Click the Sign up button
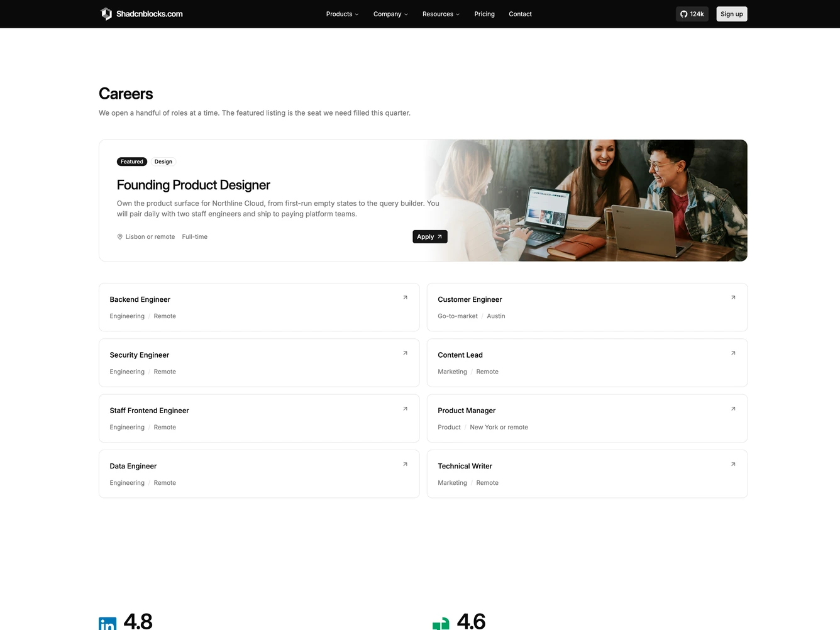The width and height of the screenshot is (840, 630). tap(731, 14)
